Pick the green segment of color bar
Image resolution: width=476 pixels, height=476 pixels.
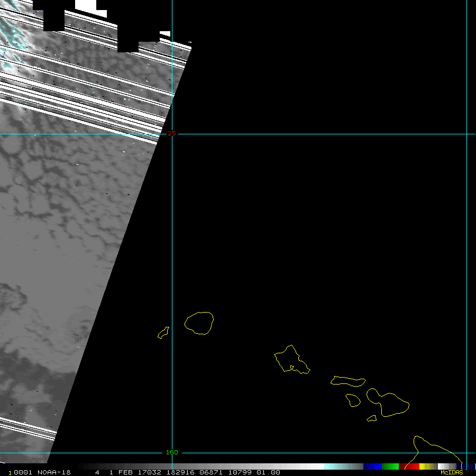coord(390,466)
